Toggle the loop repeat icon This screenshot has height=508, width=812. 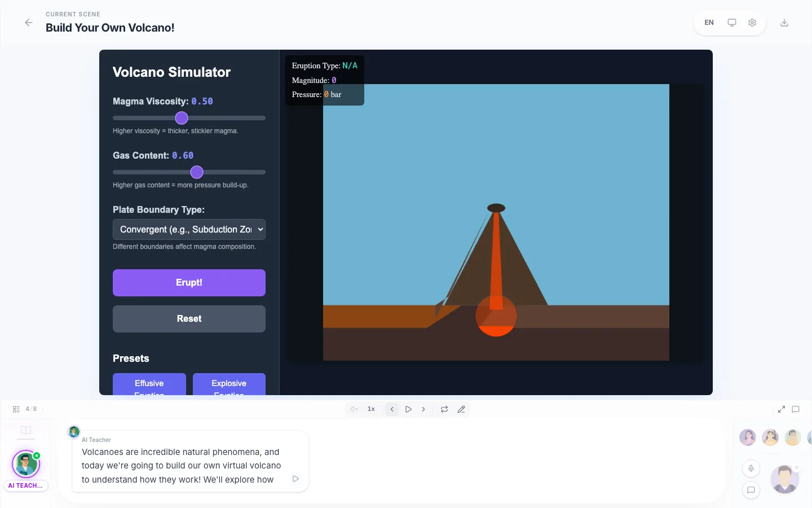pyautogui.click(x=444, y=409)
